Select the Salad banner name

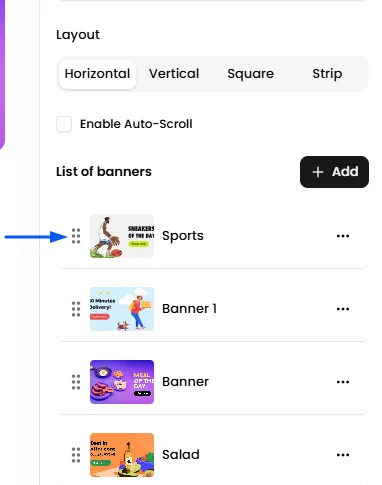181,455
